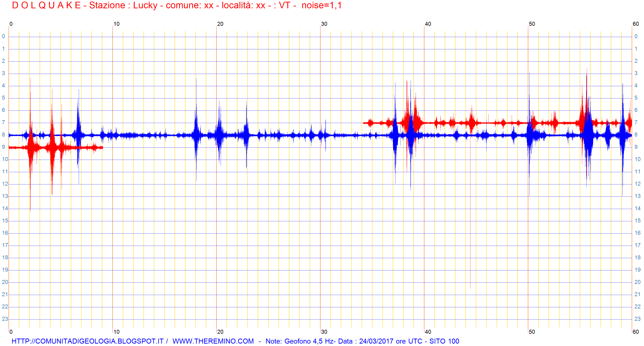Click hour label 8 on the left axis
Image resolution: width=644 pixels, height=346 pixels.
click(x=3, y=135)
